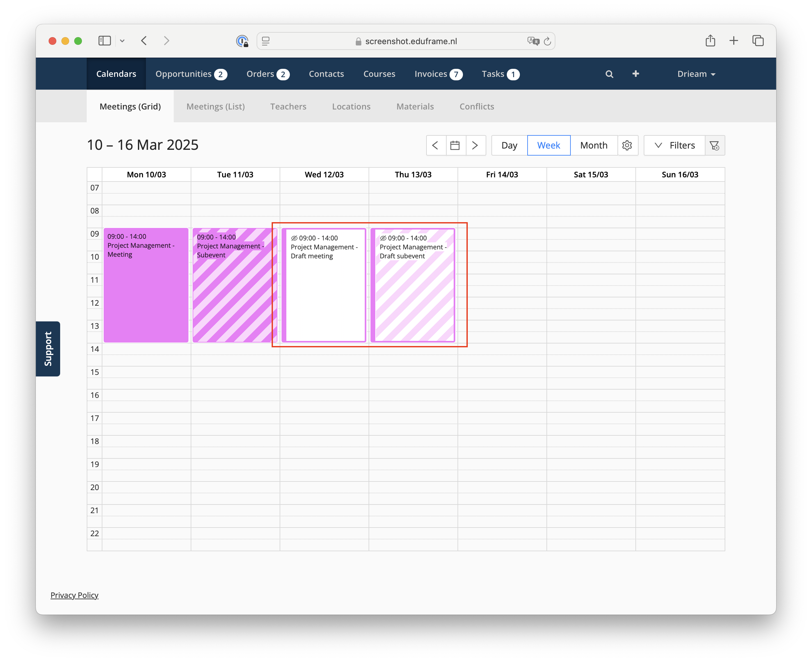Screen dimensions: 812x662
Task: Switch to the Teachers tab
Action: (288, 106)
